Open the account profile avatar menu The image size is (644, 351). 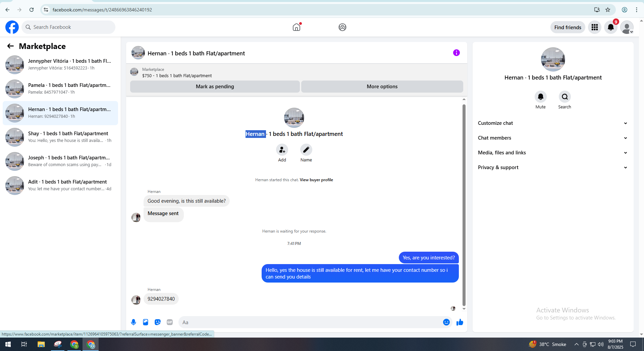point(627,27)
